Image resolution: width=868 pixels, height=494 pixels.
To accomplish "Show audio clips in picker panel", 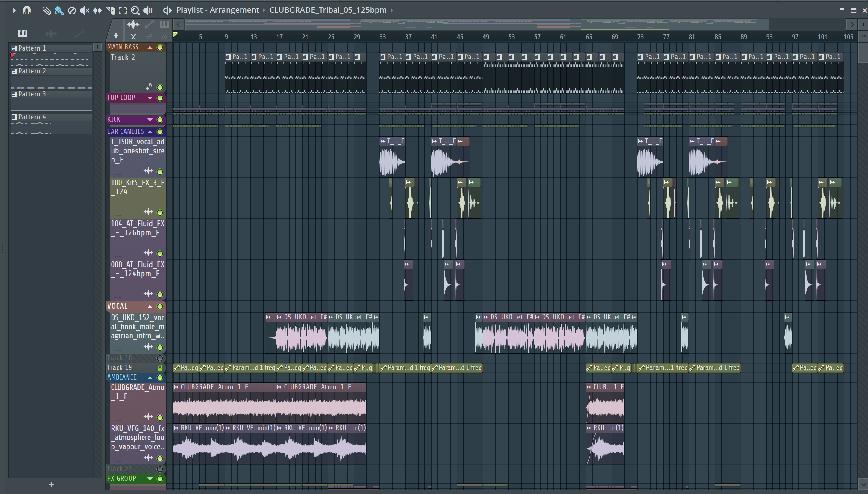I will pos(51,33).
